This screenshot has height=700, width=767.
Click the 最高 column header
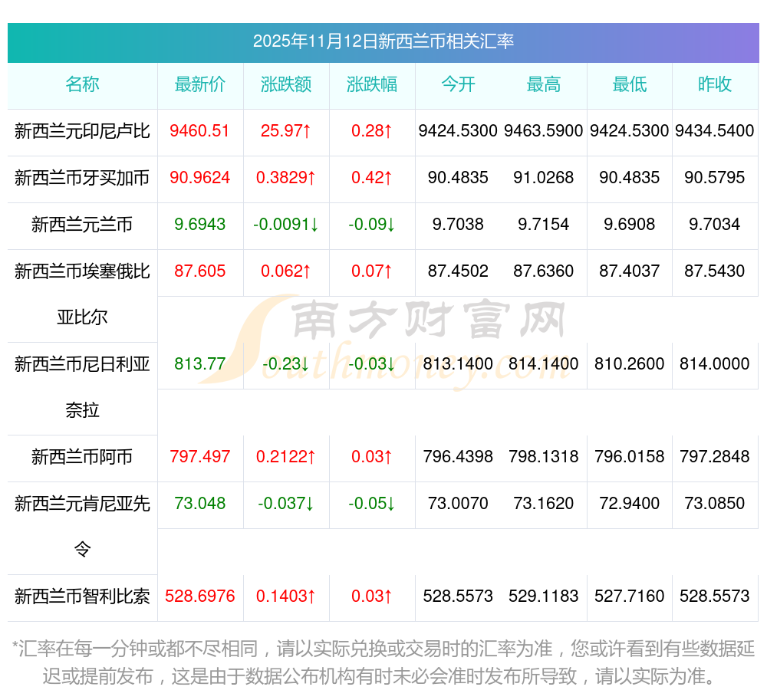coord(544,85)
